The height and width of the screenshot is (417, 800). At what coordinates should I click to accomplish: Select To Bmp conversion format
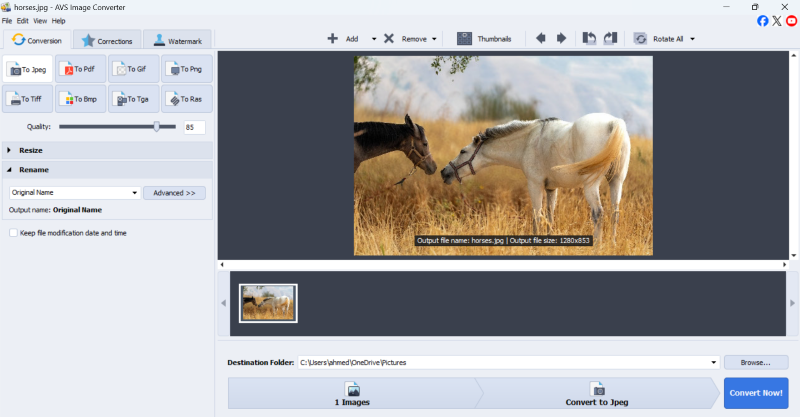[81, 99]
